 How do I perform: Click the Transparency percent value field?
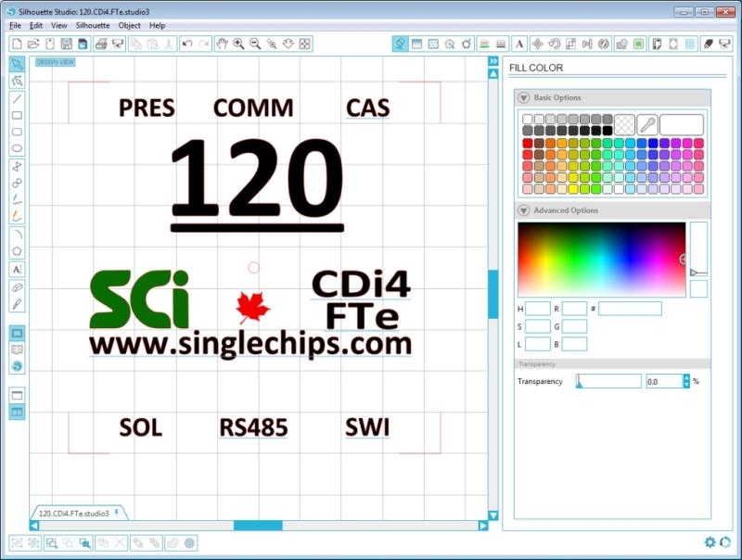click(x=664, y=381)
